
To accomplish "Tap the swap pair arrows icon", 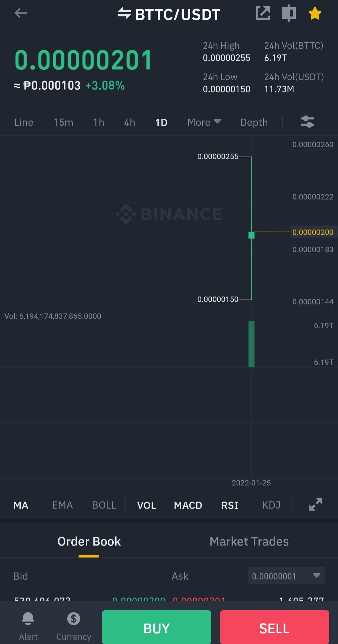I will pos(124,13).
